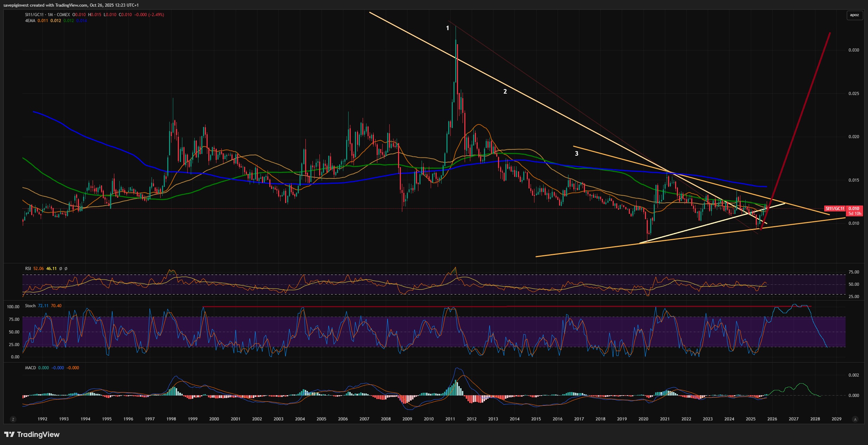Click the SI1!/GC1! symbol title in legend
The height and width of the screenshot is (445, 868).
[x=34, y=15]
